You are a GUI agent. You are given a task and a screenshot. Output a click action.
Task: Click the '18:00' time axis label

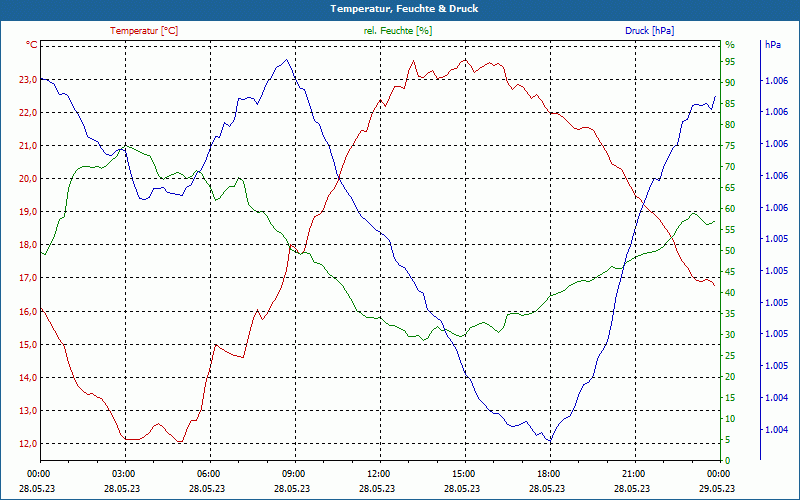click(x=548, y=473)
